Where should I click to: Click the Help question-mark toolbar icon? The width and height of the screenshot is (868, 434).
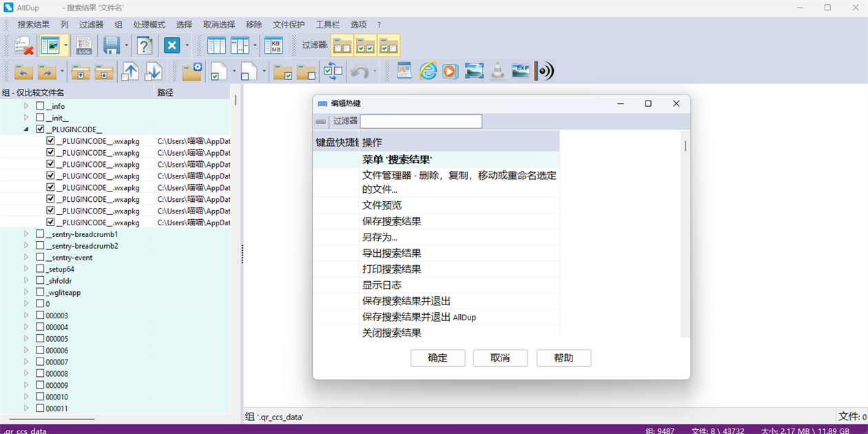[144, 45]
